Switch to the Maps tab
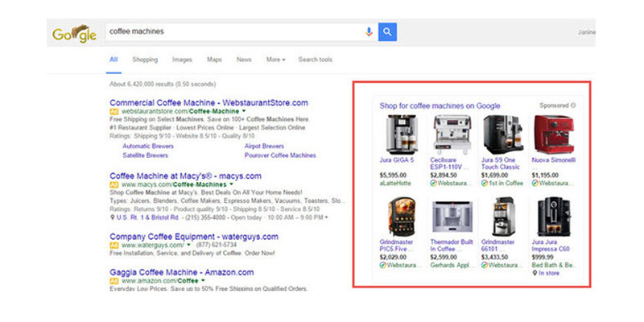644x322 pixels. pos(214,60)
